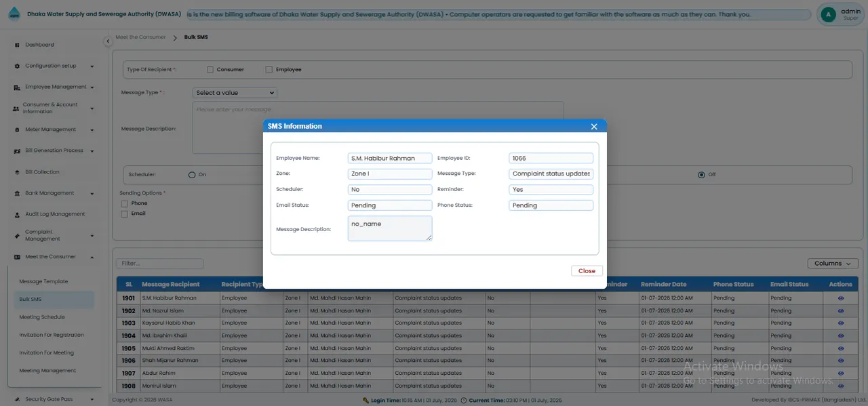The image size is (868, 406).
Task: Tick the Employee recipient checkbox
Action: click(269, 70)
